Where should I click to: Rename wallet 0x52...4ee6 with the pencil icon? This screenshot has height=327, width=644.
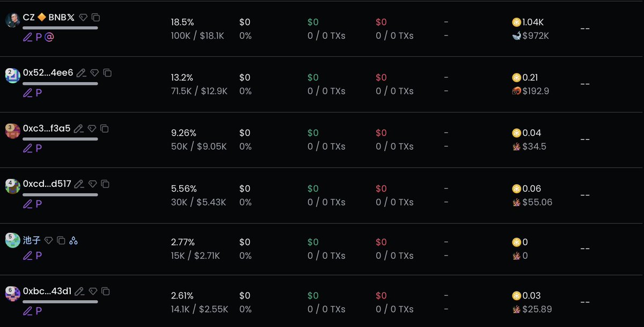81,73
